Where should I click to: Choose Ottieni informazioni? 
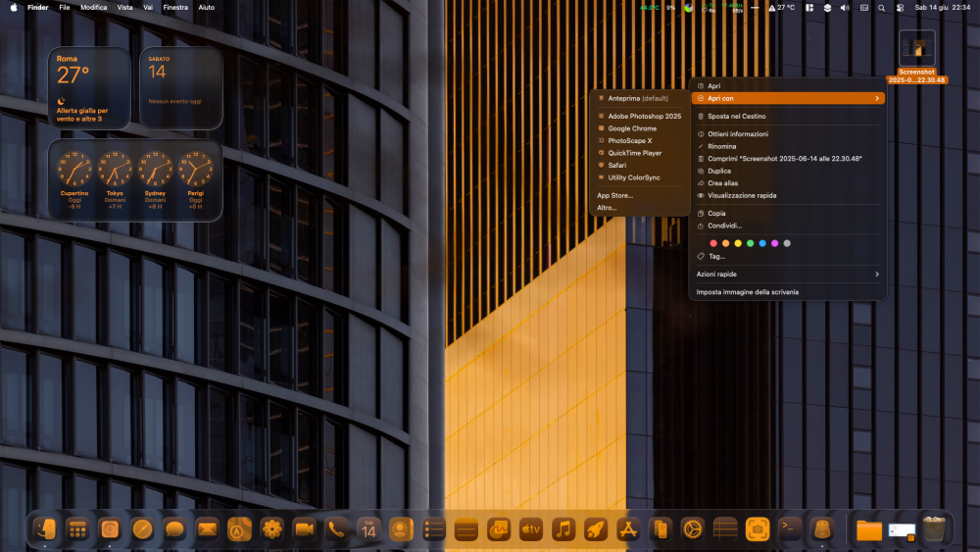[x=788, y=133]
